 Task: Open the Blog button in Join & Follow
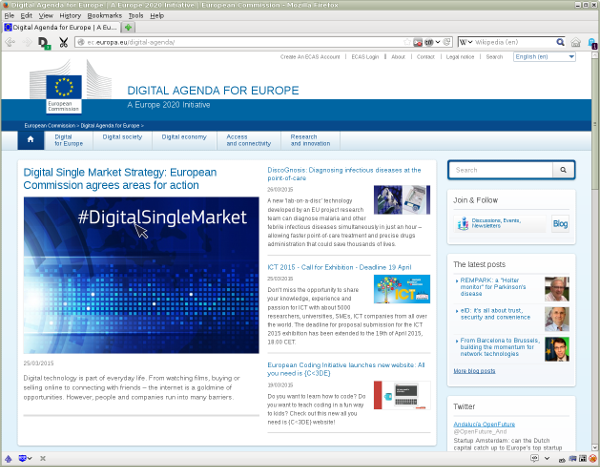560,224
